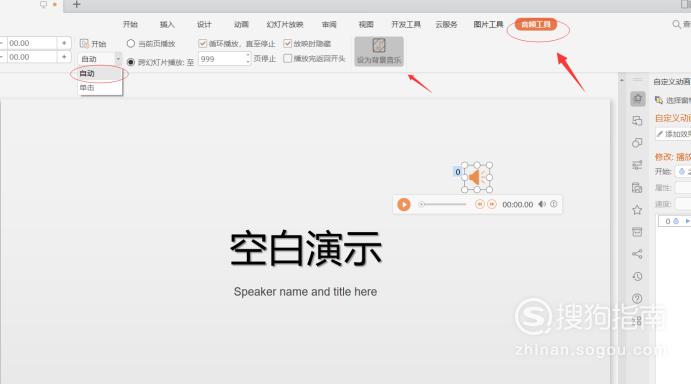Click the 开始 timing icon in ribbon
The image size is (691, 384).
click(85, 44)
